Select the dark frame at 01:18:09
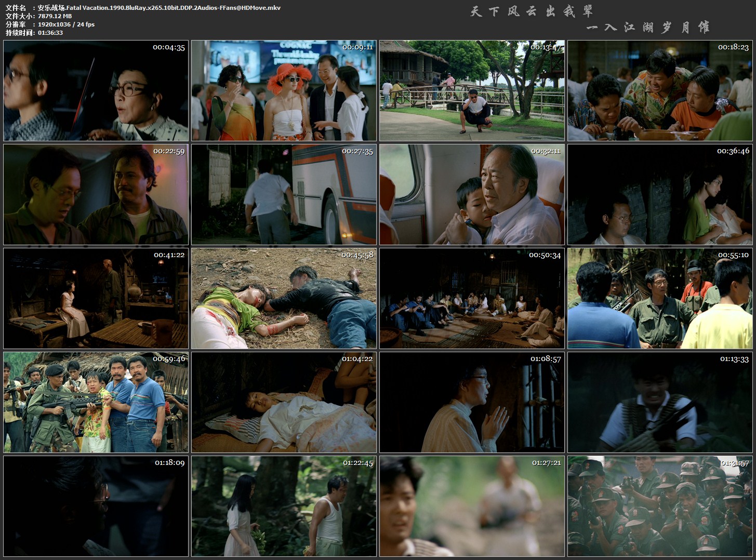 (96, 506)
